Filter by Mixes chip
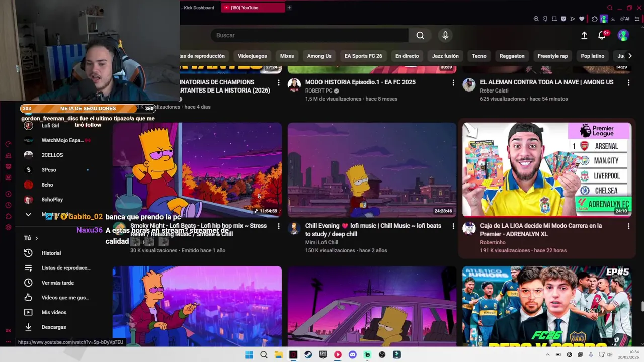 point(287,56)
